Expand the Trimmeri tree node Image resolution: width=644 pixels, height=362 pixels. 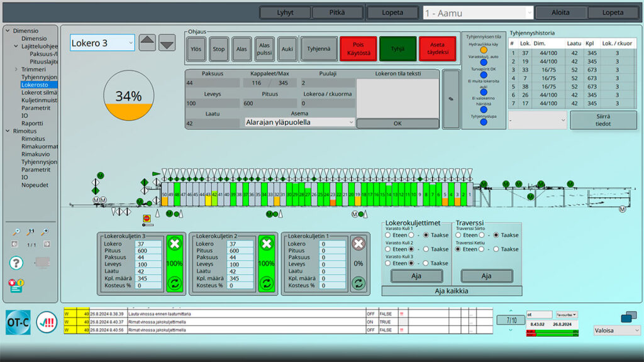coord(16,69)
